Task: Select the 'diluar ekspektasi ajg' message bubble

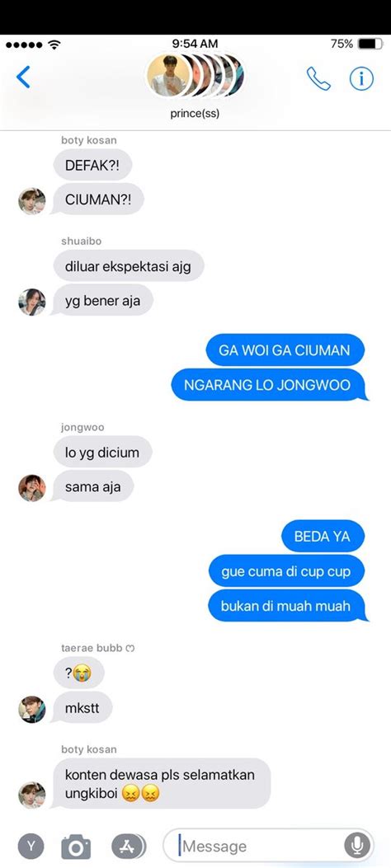Action: [x=129, y=266]
